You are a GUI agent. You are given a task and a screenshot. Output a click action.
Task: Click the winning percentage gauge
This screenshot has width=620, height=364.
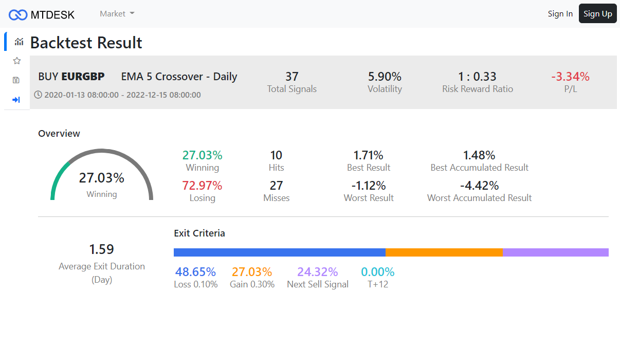point(102,177)
